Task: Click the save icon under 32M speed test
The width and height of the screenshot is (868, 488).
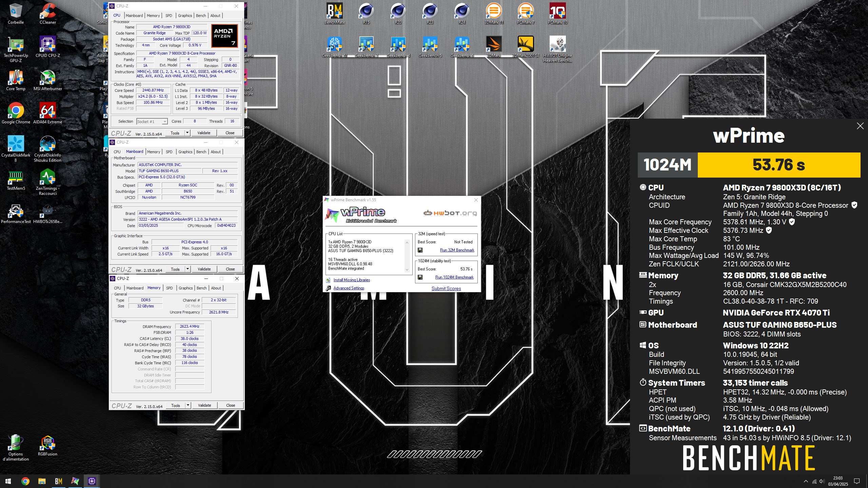Action: coord(420,250)
